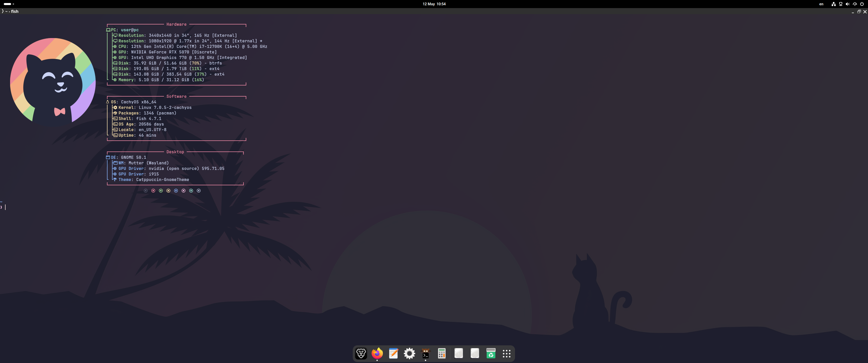The width and height of the screenshot is (868, 363).
Task: Click 'fish 4.7.1' shell text
Action: coord(149,118)
